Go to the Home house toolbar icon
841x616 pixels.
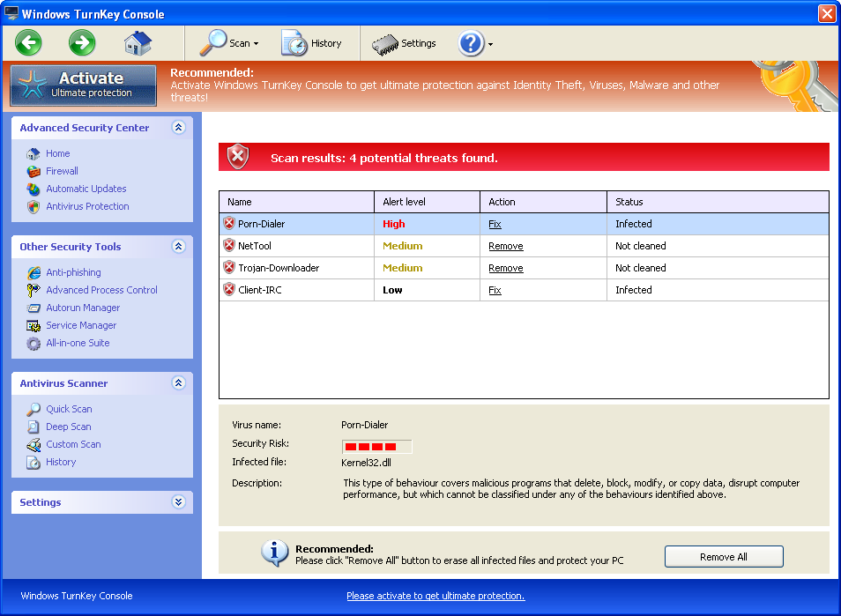[138, 43]
